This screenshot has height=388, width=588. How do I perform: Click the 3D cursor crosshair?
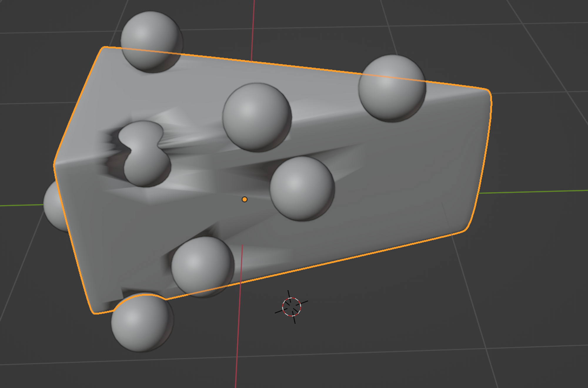291,307
